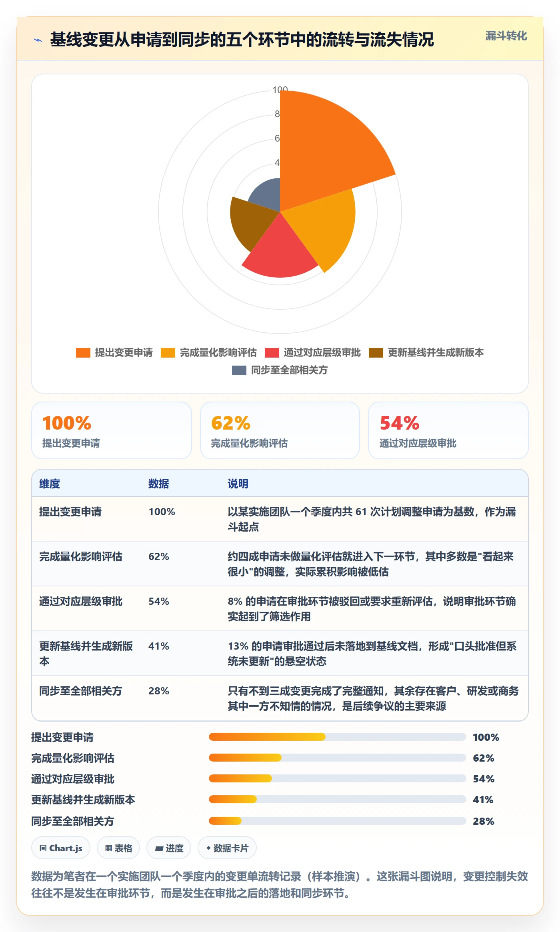Image resolution: width=560 pixels, height=932 pixels.
Task: Click the description starting with 以某实施团队
Action: coord(372,519)
